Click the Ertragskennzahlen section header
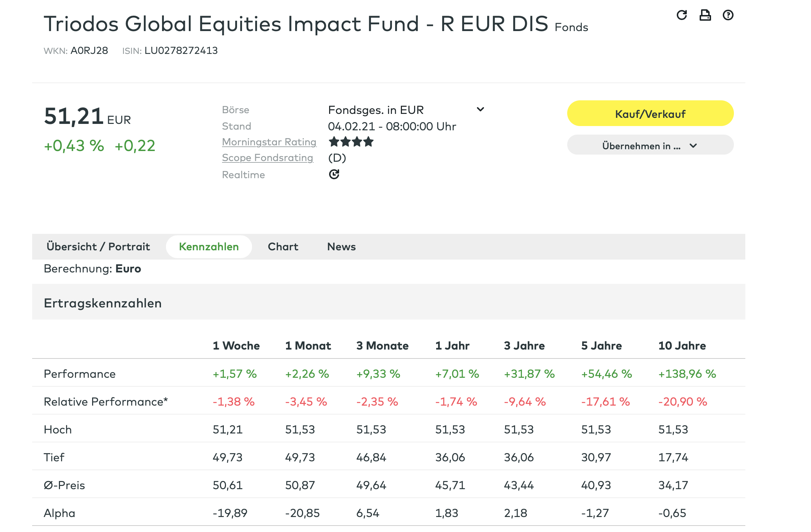This screenshot has width=811, height=532. (103, 303)
